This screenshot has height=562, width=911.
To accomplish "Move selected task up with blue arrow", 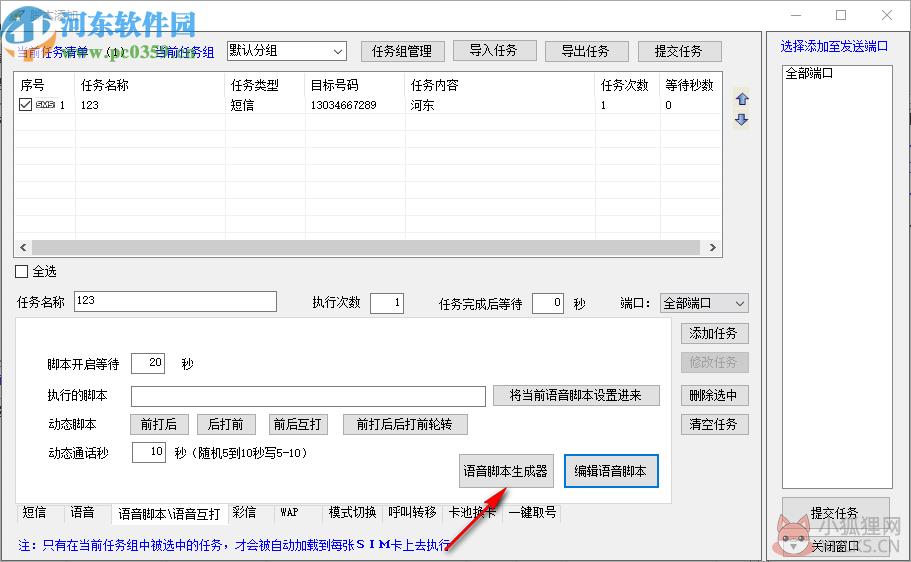I will coord(742,99).
